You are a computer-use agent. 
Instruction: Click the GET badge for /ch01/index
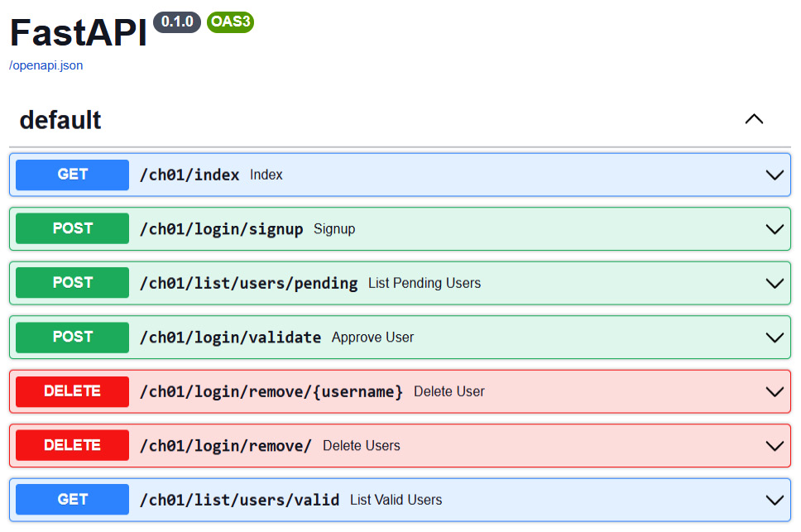[x=73, y=175]
